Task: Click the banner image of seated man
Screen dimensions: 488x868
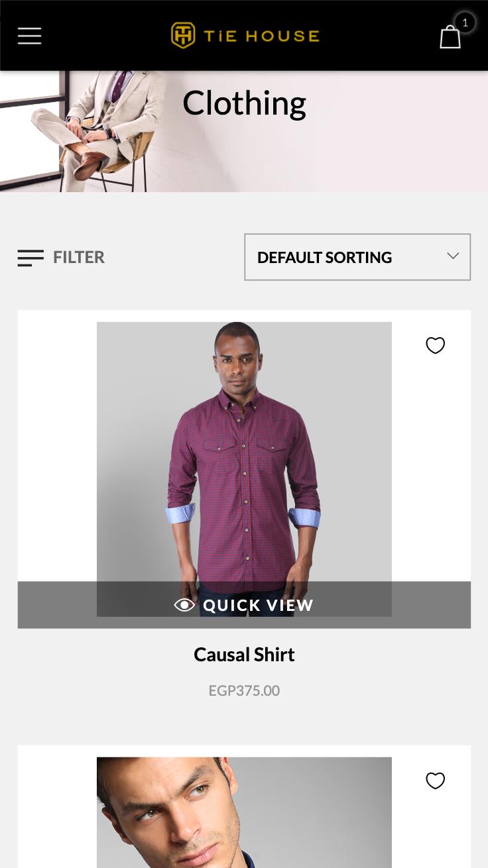Action: pyautogui.click(x=86, y=131)
